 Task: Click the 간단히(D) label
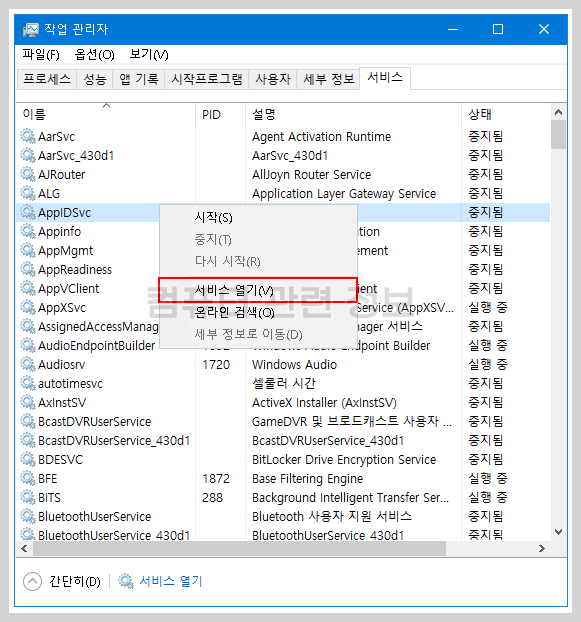[x=75, y=582]
